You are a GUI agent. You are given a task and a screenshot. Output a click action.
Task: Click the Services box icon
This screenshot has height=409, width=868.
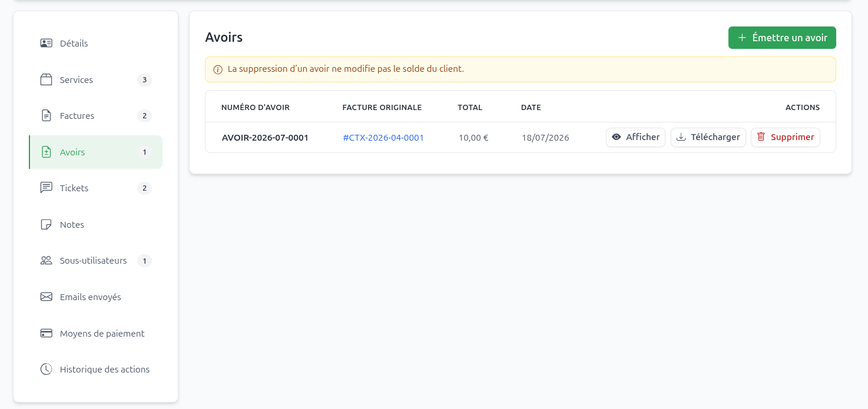coord(47,79)
